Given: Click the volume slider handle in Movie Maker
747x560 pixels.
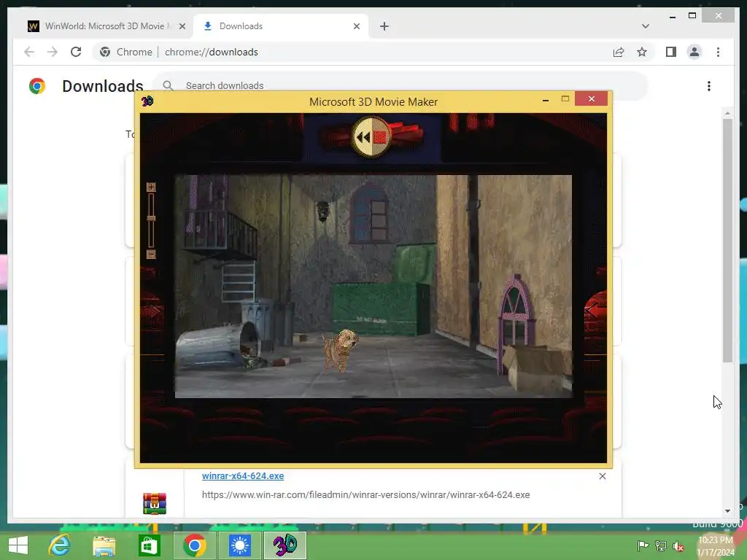Looking at the screenshot, I should pos(151,217).
